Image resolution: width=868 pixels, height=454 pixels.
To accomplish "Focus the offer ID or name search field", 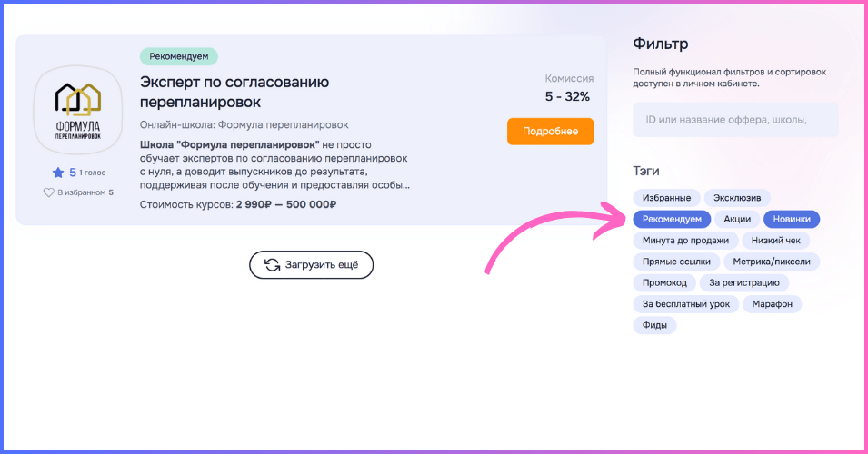I will pyautogui.click(x=735, y=120).
